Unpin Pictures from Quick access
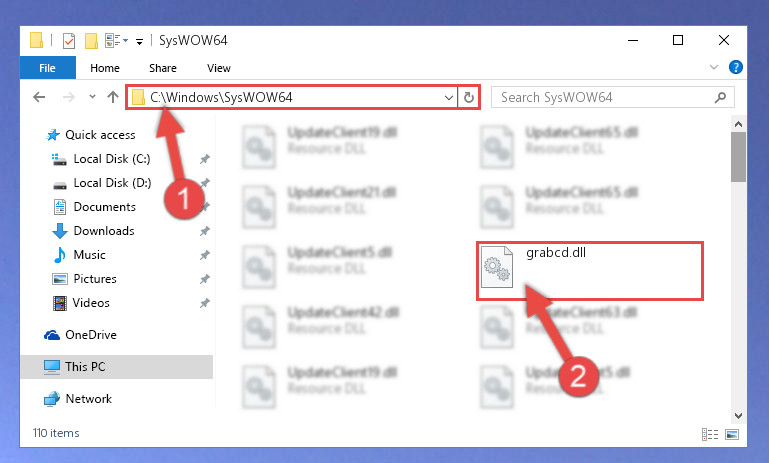Screen dimensions: 769x463 click(205, 279)
